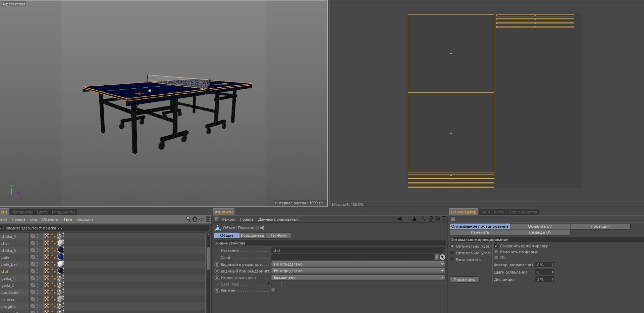The width and height of the screenshot is (644, 313).
Task: Click the Phong tag on shar object
Action: point(53,243)
